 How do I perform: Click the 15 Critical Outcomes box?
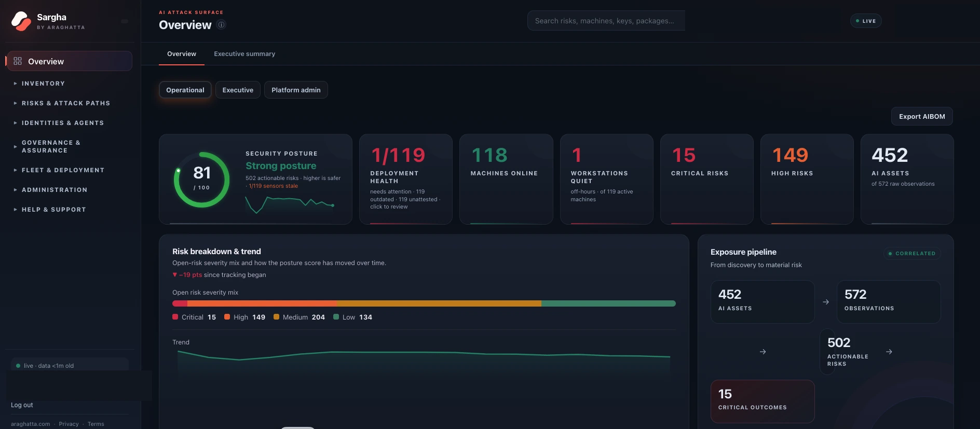click(763, 402)
